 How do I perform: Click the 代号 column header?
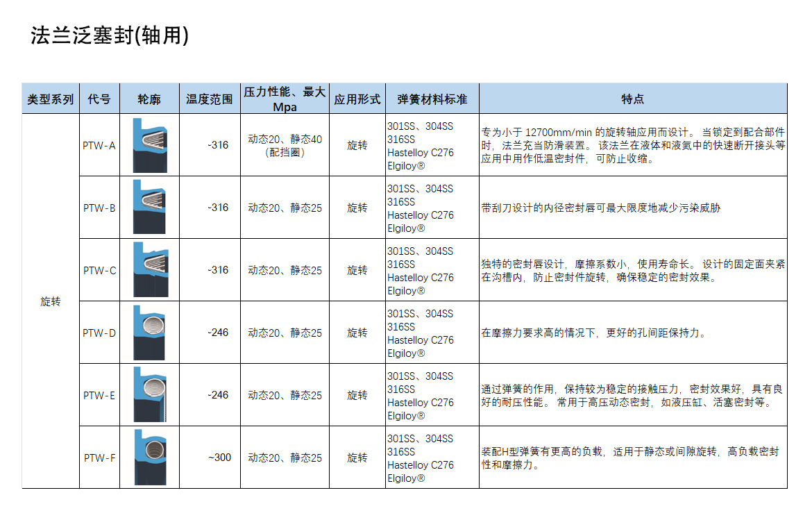[99, 99]
